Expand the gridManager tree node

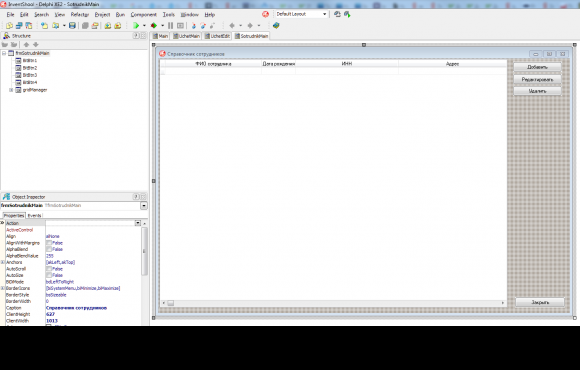[11, 90]
